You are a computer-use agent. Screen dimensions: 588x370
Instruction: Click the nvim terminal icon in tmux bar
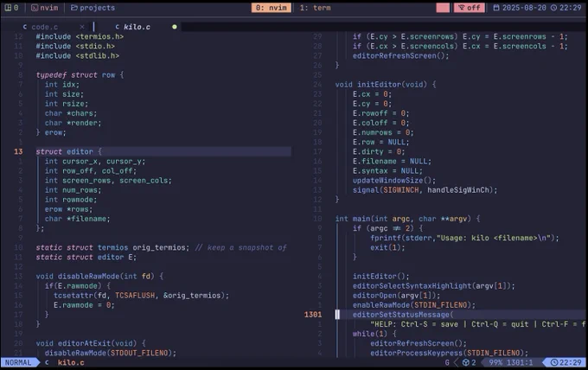35,8
